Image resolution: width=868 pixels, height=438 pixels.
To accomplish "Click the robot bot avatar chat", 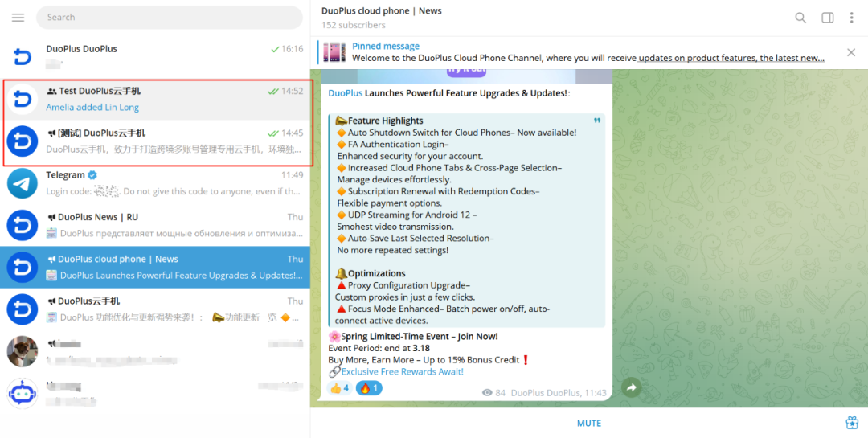I will [x=23, y=394].
